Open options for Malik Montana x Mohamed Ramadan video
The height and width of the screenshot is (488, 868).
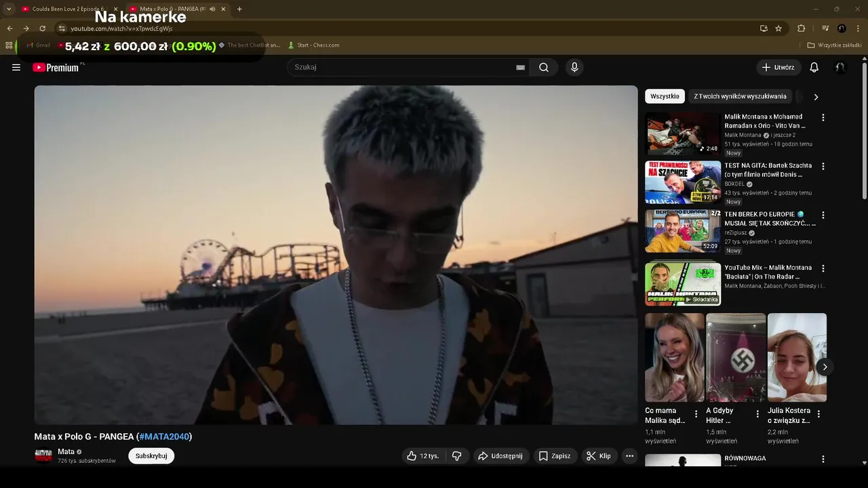pyautogui.click(x=823, y=117)
